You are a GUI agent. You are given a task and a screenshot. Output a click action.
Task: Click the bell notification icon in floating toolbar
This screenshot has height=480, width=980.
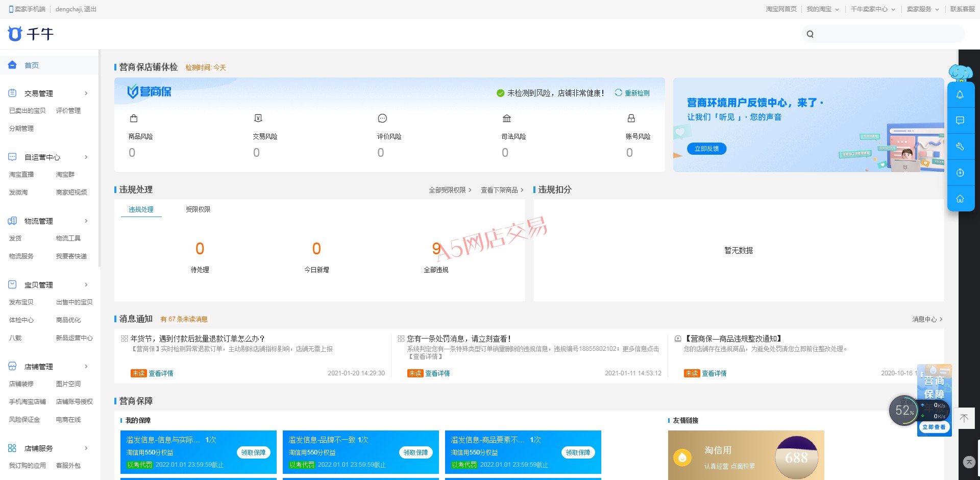pyautogui.click(x=960, y=94)
